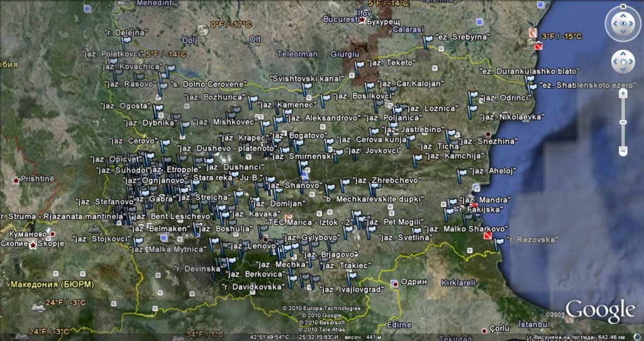Select the "r. Struma - Rjazanata mantinela" label
The image size is (644, 341).
[x=62, y=216]
